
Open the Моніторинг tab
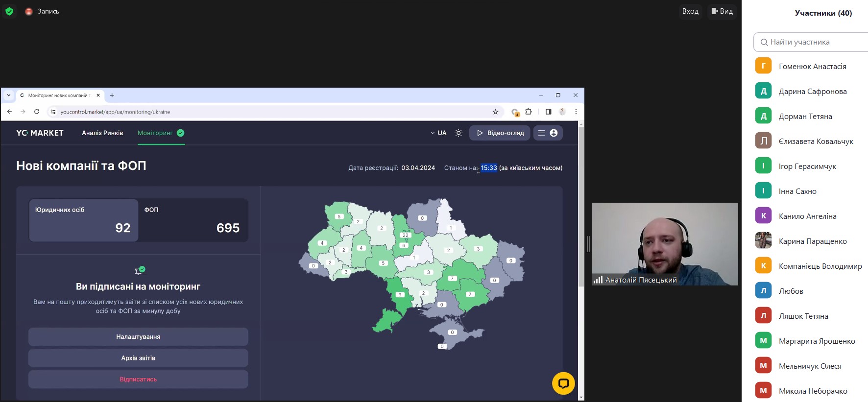(161, 133)
